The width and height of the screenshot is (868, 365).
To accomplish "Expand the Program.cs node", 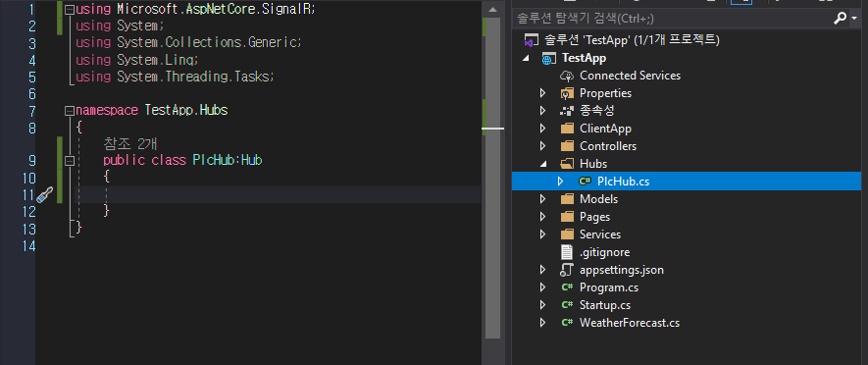I will click(543, 287).
